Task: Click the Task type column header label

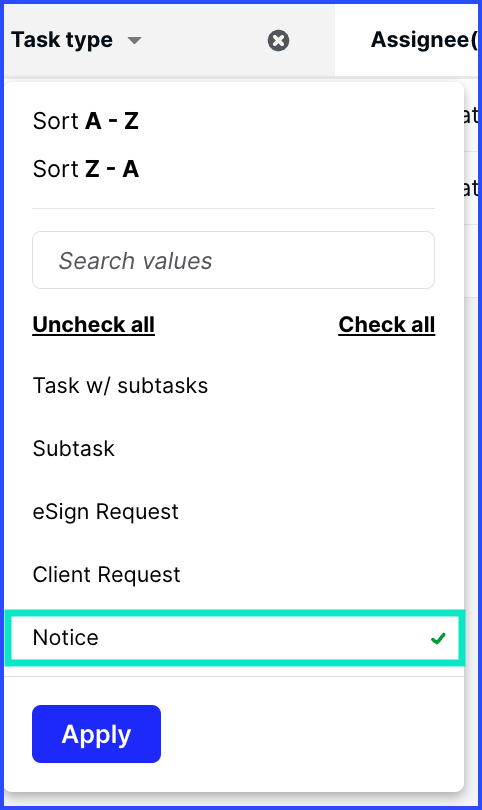Action: tap(62, 40)
